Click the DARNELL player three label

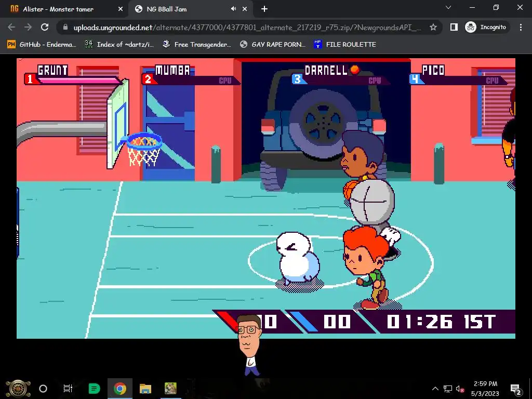point(326,70)
